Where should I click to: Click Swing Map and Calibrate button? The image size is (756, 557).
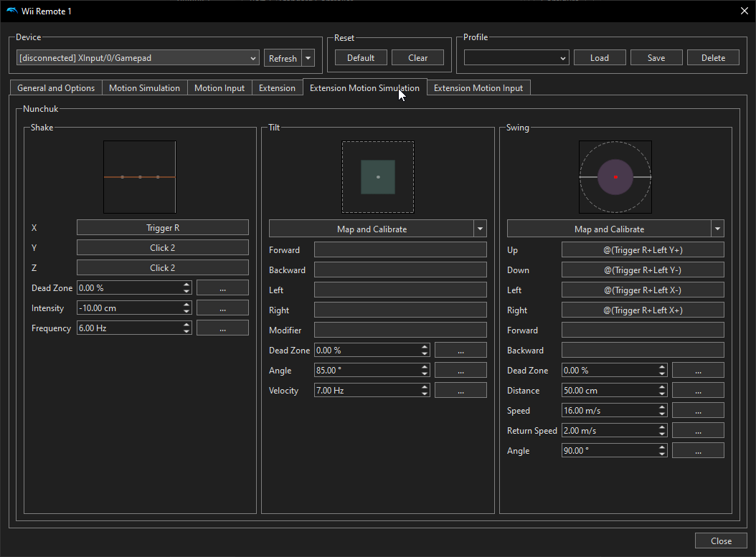(x=610, y=229)
